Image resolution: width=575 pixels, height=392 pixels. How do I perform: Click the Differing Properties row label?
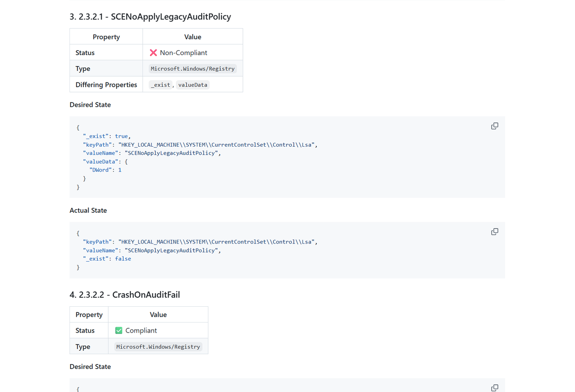coord(106,85)
